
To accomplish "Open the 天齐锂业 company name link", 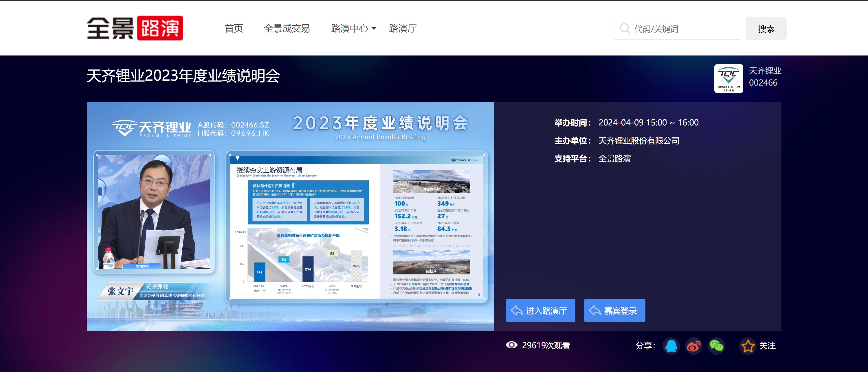I will (x=765, y=71).
